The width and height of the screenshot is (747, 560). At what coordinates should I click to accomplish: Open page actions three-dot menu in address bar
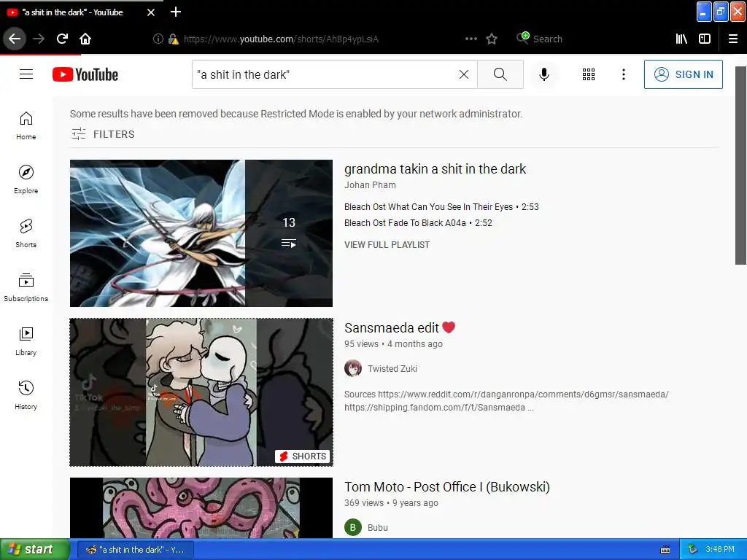[471, 39]
